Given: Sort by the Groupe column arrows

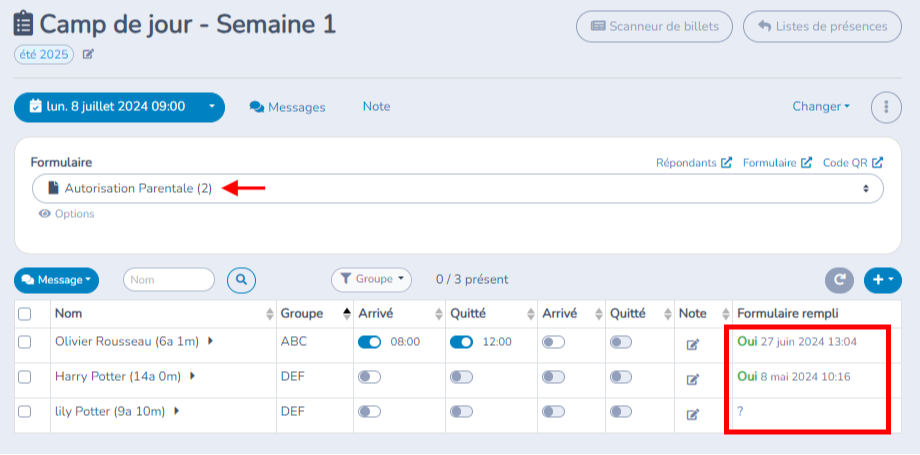Looking at the screenshot, I should [347, 314].
